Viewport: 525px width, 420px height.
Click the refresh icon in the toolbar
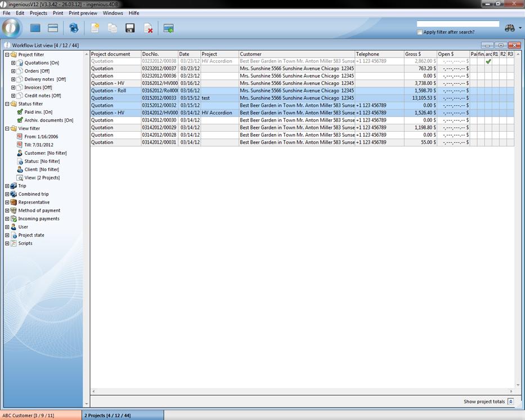pos(74,28)
